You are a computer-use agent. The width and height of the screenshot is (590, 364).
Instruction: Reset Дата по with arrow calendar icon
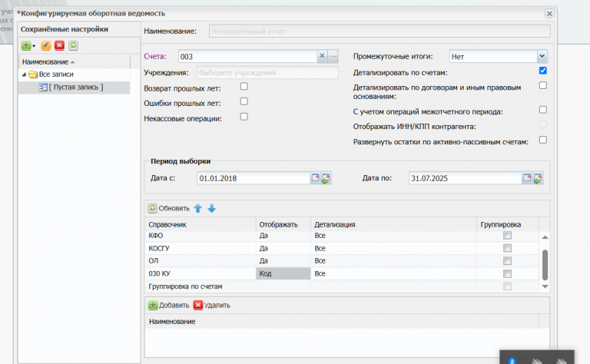(538, 178)
